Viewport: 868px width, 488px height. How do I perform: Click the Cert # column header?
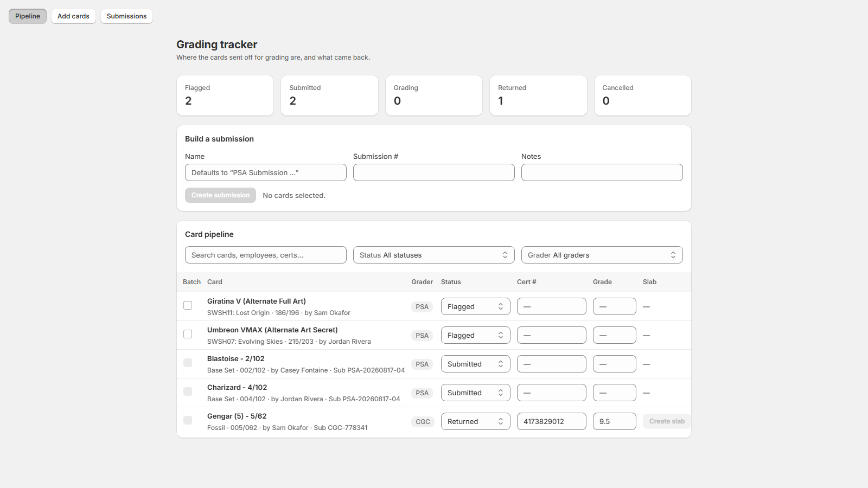coord(526,282)
